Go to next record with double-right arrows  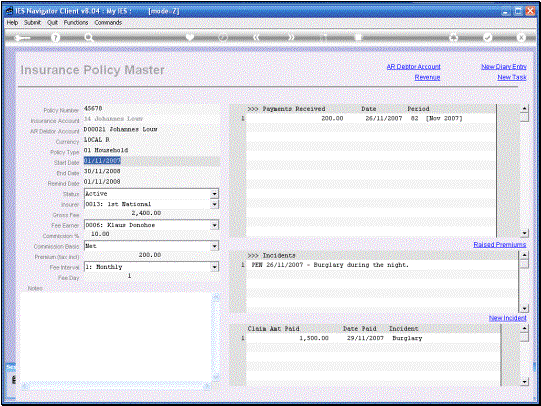point(291,37)
